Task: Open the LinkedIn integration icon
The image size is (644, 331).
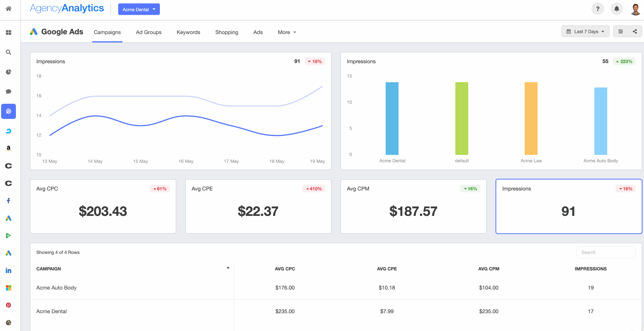Action: click(8, 270)
